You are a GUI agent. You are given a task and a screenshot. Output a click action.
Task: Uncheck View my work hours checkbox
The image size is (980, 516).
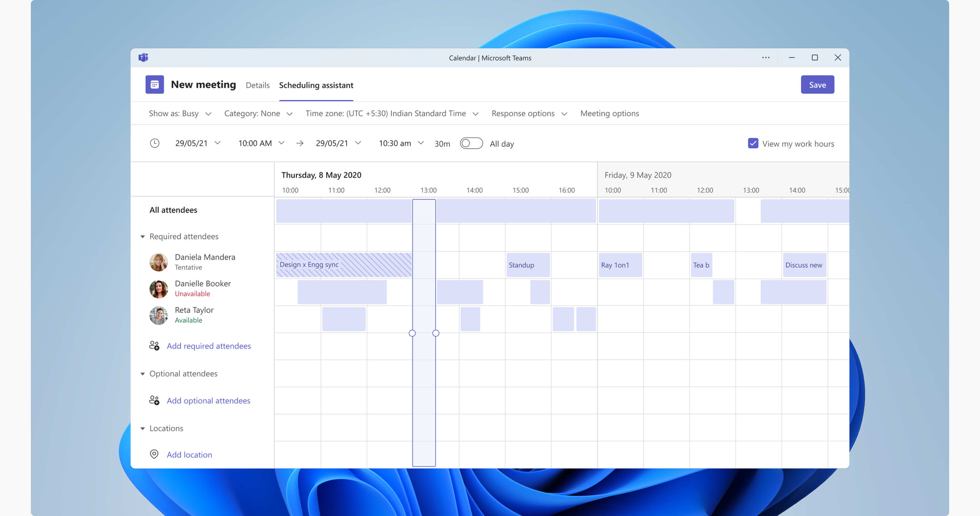pyautogui.click(x=753, y=143)
